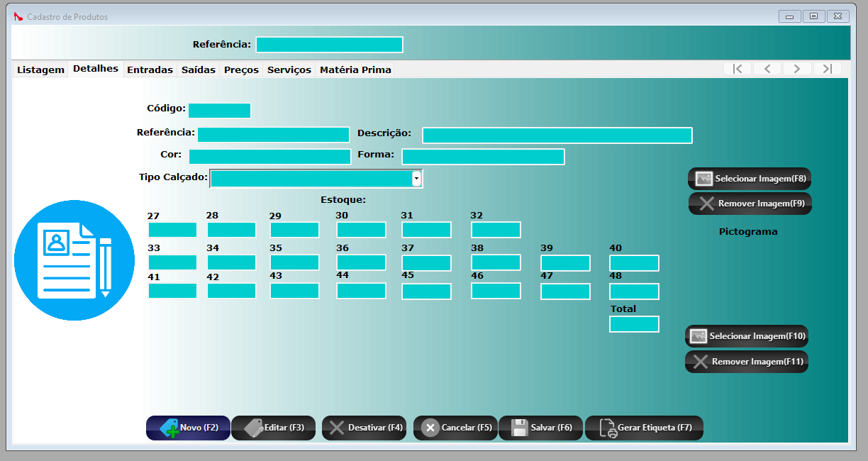The width and height of the screenshot is (868, 461).
Task: Click Gerar Etiqueta (F7) button
Action: [x=644, y=428]
